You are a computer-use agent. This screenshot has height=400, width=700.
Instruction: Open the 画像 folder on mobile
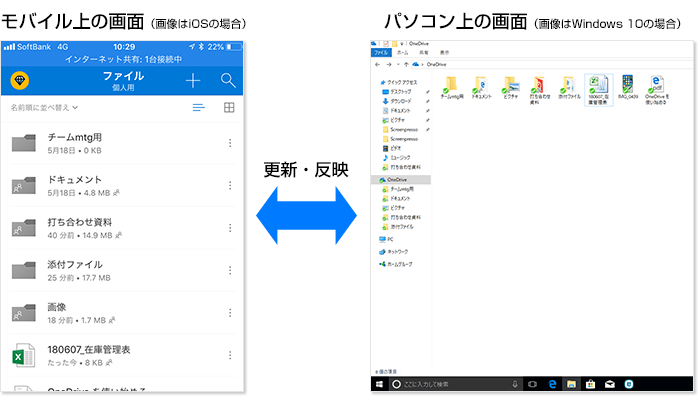point(123,313)
